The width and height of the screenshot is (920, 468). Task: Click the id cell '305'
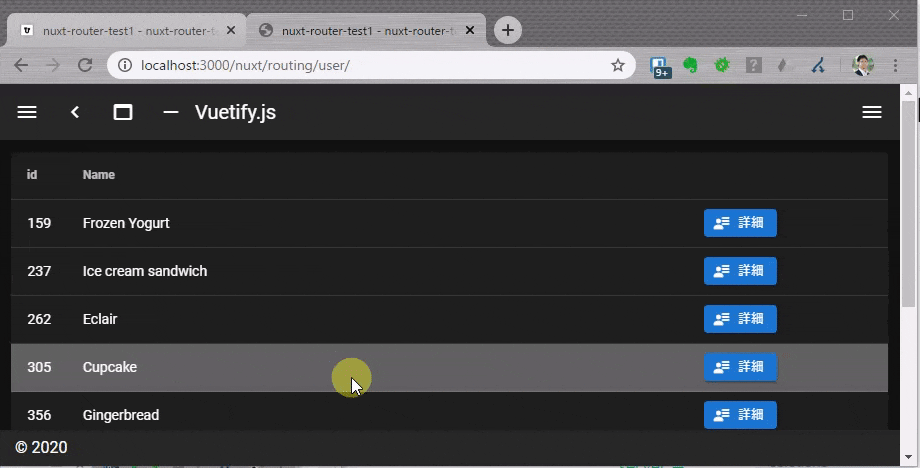[39, 367]
